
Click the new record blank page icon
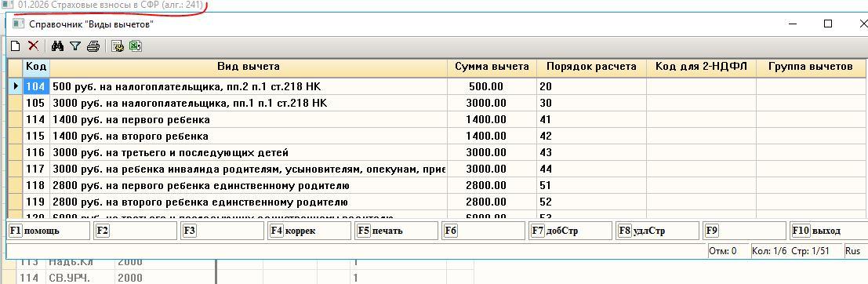(15, 46)
